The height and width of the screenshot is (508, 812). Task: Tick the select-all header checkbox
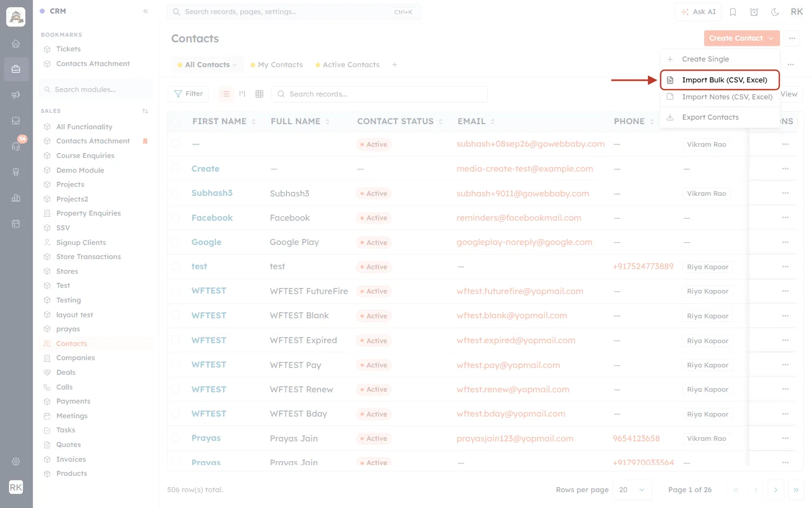(x=176, y=121)
